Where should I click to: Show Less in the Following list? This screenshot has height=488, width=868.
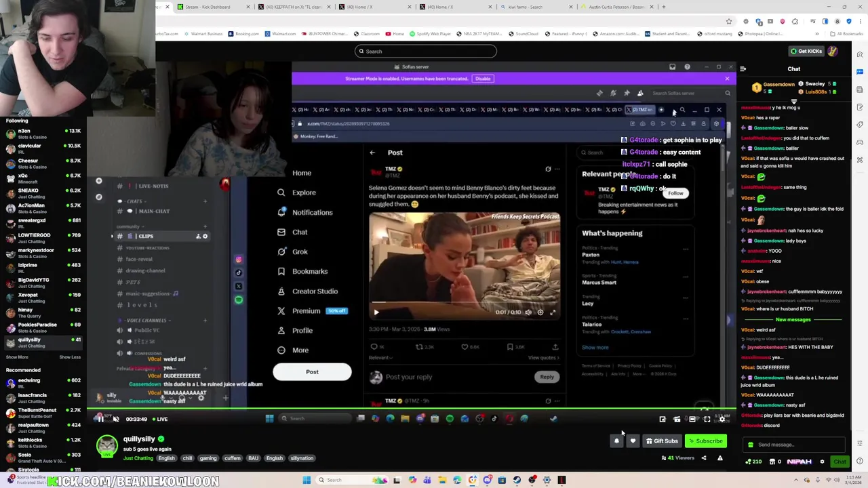70,357
